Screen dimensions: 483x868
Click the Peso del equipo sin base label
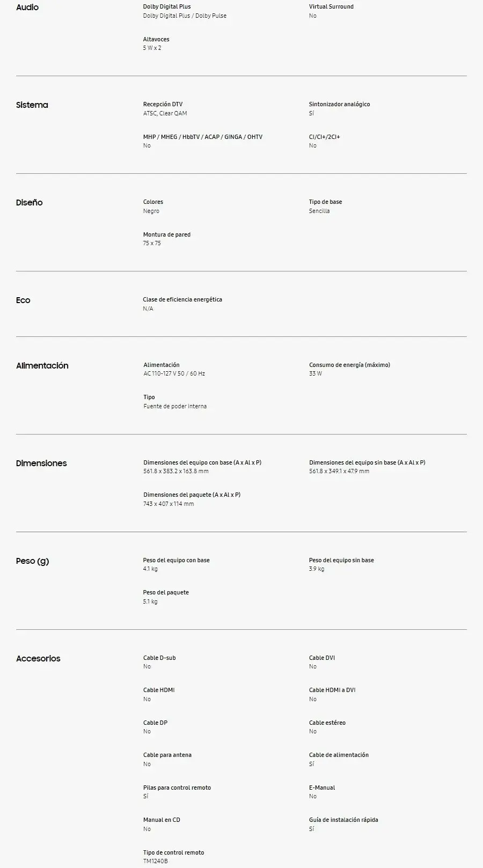coord(341,561)
